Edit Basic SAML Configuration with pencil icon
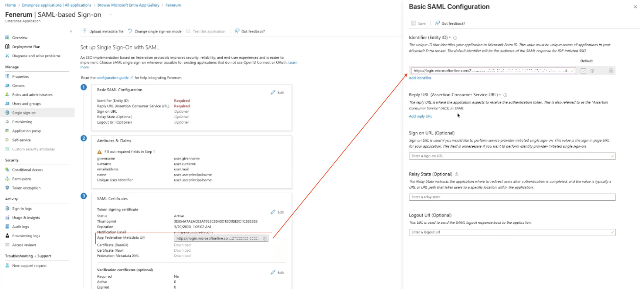Viewport: 644px width, 289px height. click(273, 93)
